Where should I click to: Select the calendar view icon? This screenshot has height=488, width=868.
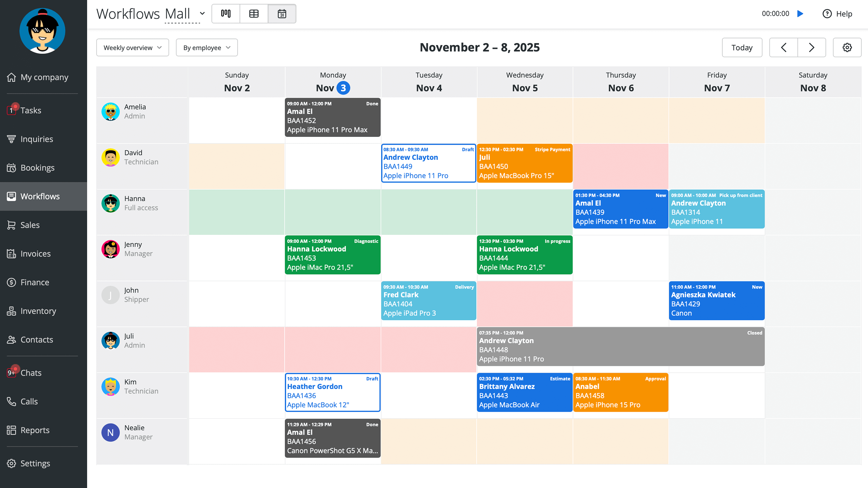pos(282,14)
